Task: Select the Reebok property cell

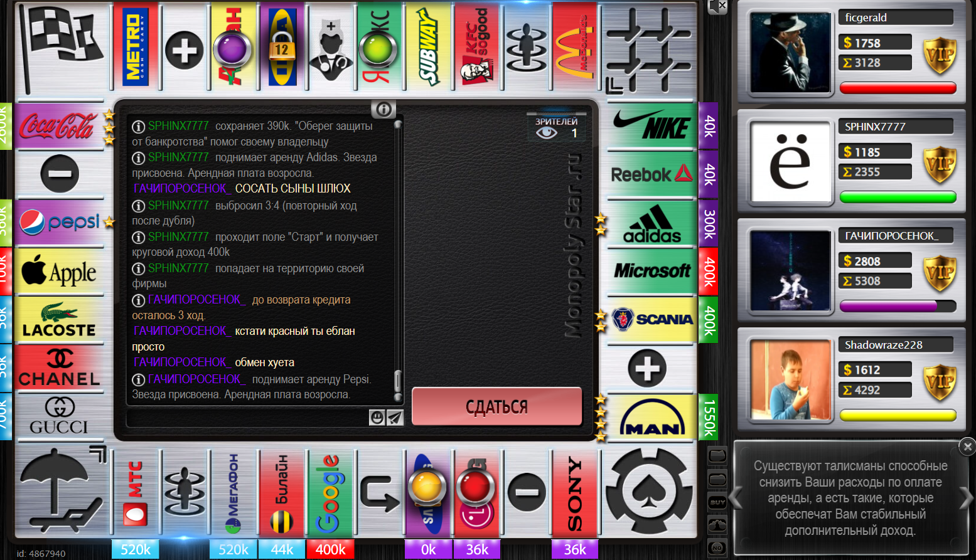Action: (x=652, y=174)
